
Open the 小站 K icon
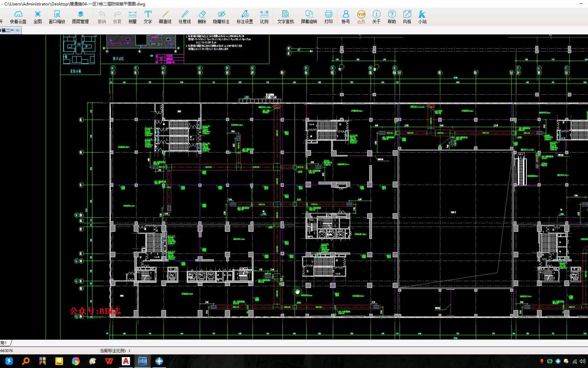pos(422,17)
